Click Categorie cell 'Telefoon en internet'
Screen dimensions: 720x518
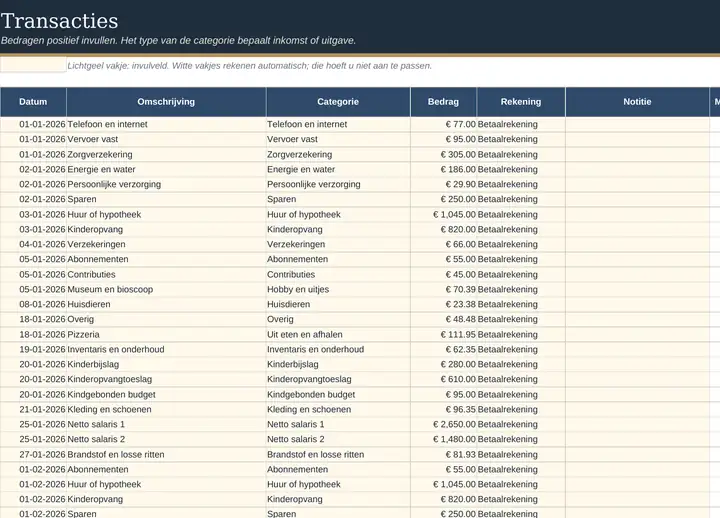click(338, 124)
